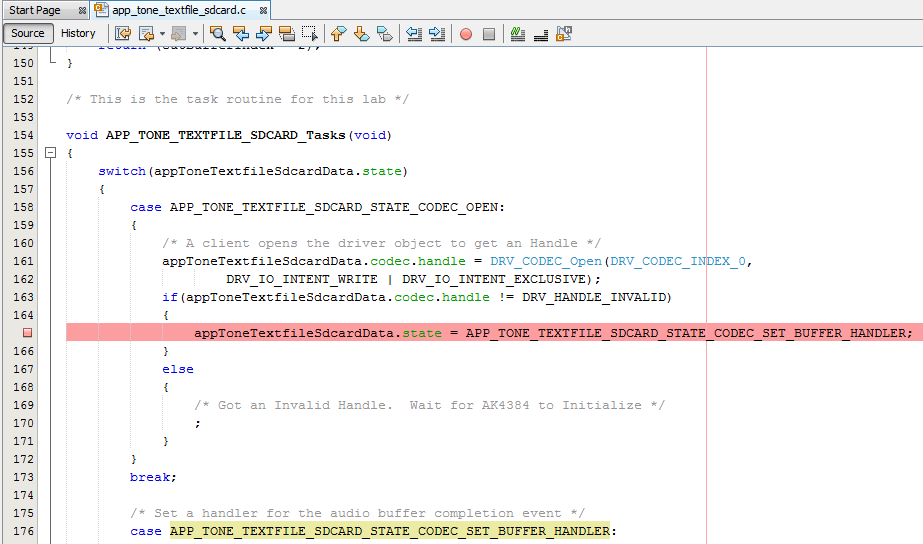923x544 pixels.
Task: Go to the next search occurrence
Action: tap(264, 33)
